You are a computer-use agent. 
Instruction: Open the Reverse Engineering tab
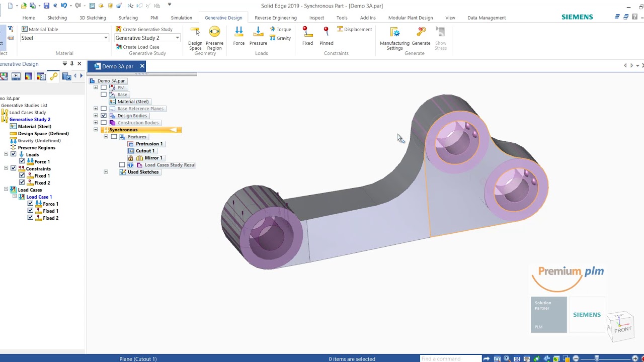pyautogui.click(x=276, y=18)
